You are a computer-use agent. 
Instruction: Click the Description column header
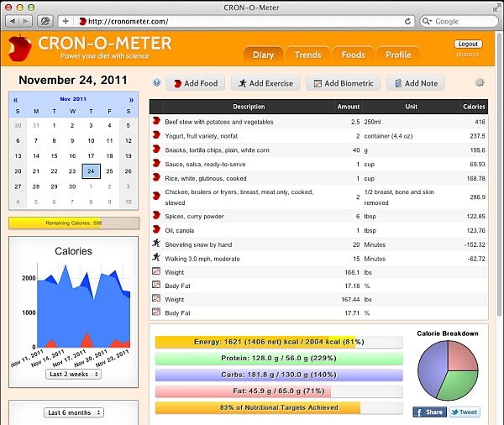[249, 107]
